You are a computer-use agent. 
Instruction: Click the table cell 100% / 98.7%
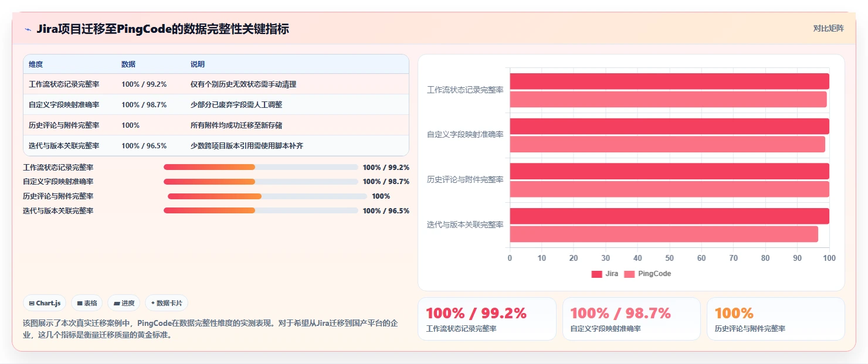tap(144, 105)
